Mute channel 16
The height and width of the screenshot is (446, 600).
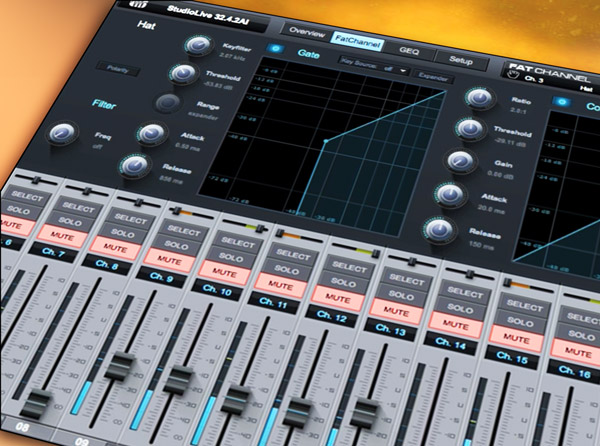click(579, 352)
